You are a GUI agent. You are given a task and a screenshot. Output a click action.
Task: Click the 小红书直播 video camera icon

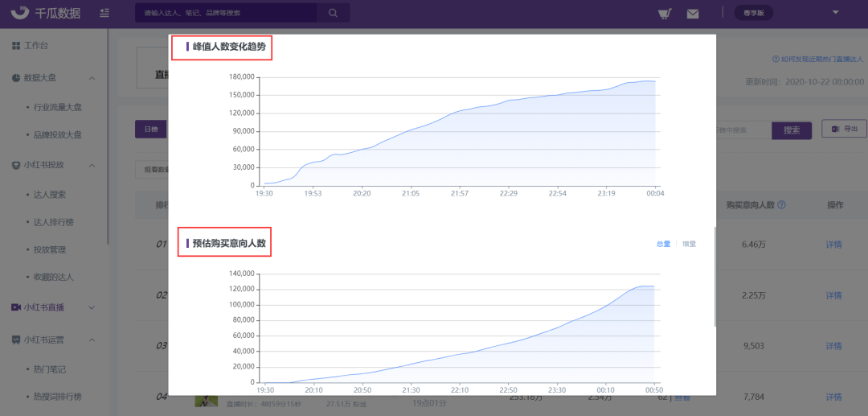[x=16, y=307]
